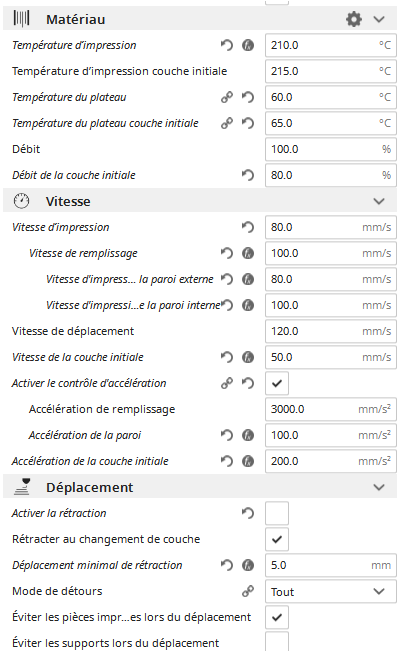
Task: Show the formula for Accélération de la paroi
Action: [x=248, y=435]
